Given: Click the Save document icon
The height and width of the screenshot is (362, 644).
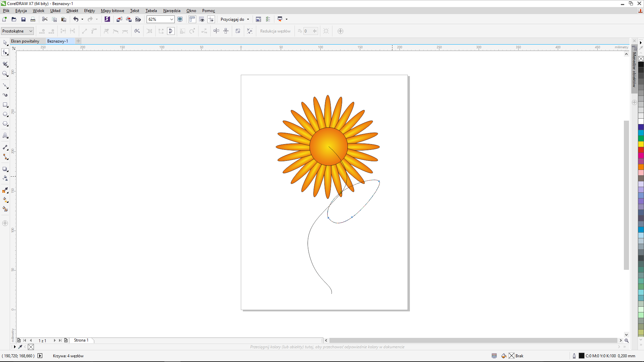Looking at the screenshot, I should (23, 19).
